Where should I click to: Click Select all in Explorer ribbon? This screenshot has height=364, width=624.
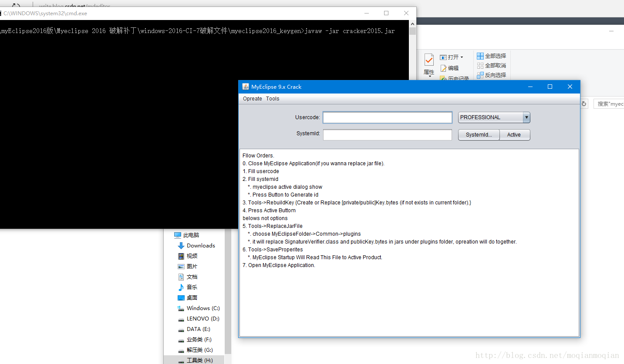coord(492,56)
